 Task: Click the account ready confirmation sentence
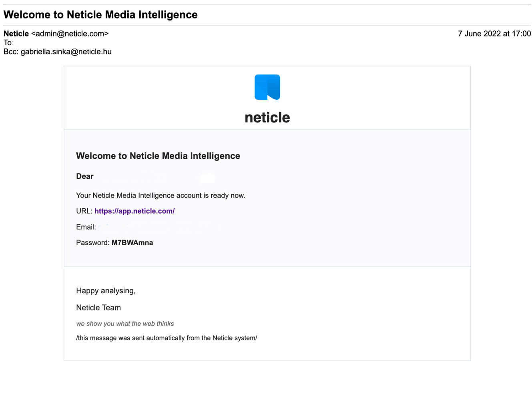[161, 195]
